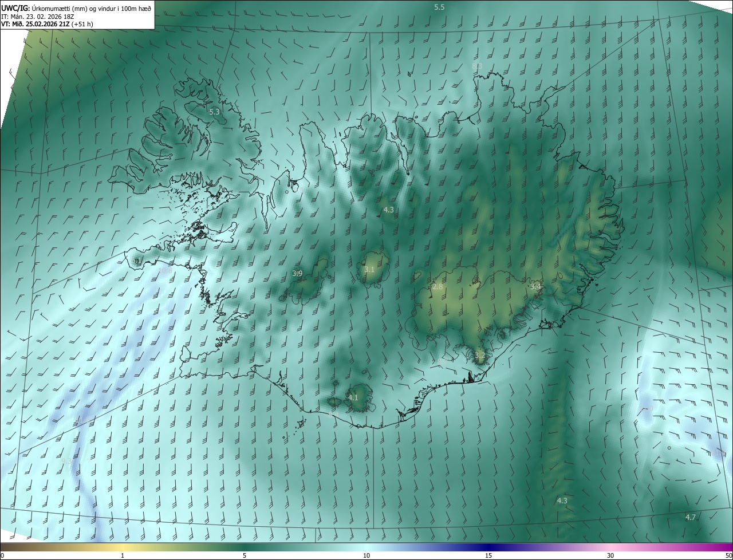Click the '2.8' value label on the large glacier
The image size is (733, 560).
(438, 286)
